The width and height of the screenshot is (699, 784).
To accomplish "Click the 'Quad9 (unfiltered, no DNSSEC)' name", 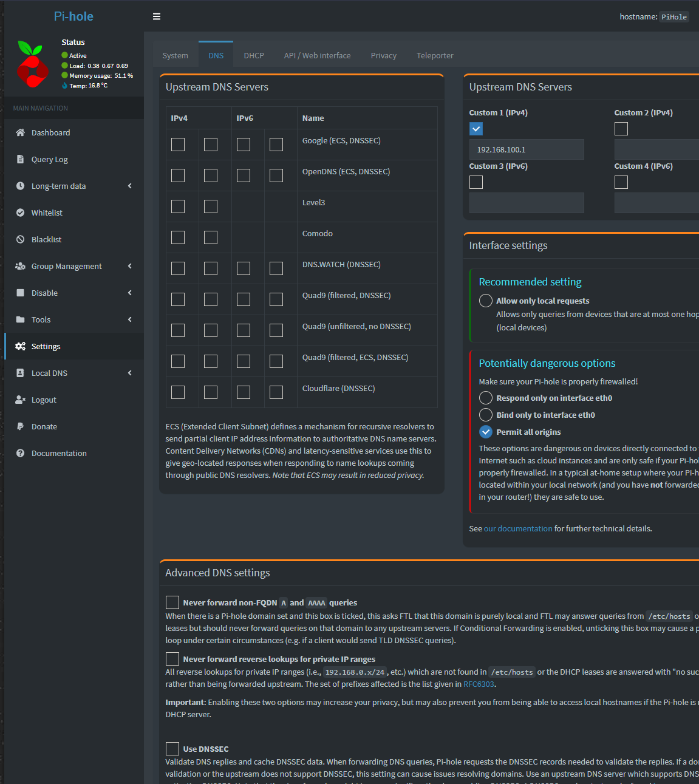I will click(x=356, y=327).
